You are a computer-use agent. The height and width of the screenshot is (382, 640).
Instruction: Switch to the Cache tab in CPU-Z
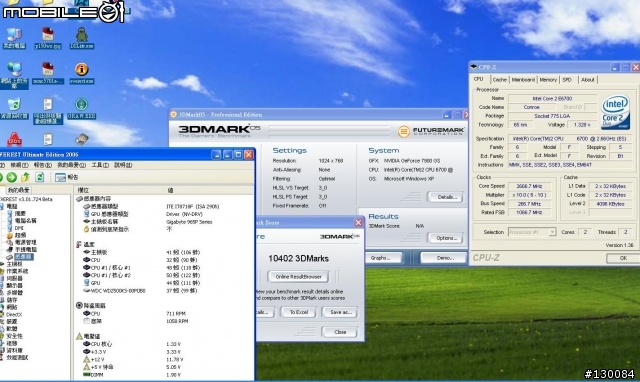[499, 80]
